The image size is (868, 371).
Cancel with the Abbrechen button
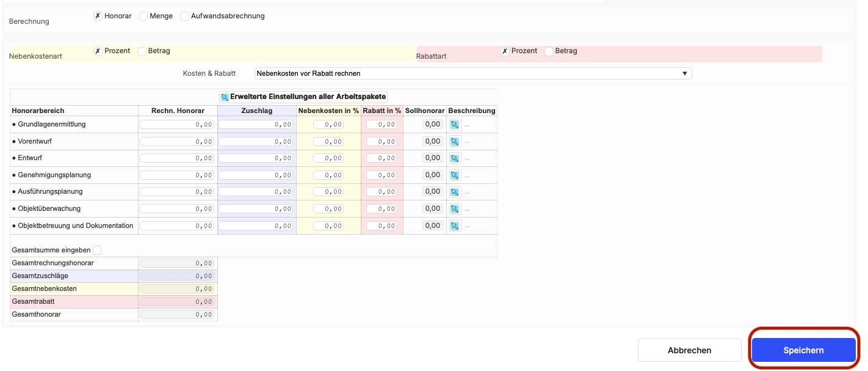click(689, 350)
